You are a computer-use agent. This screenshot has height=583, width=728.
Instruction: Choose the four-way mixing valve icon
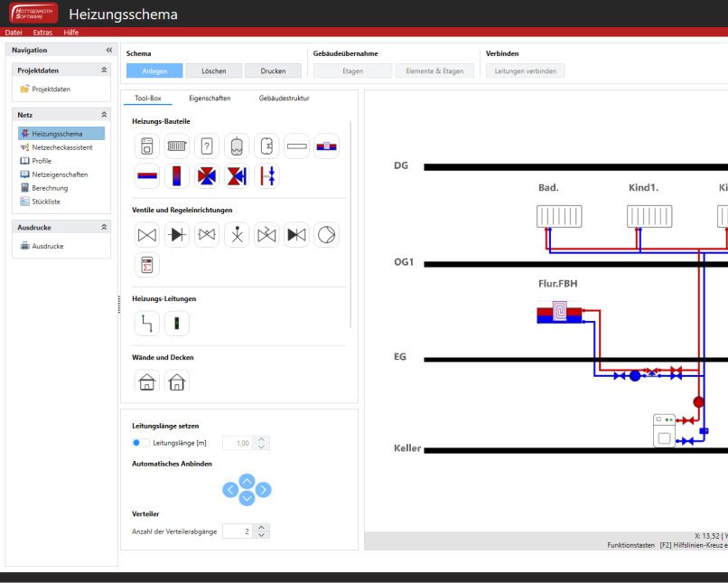coord(207,175)
